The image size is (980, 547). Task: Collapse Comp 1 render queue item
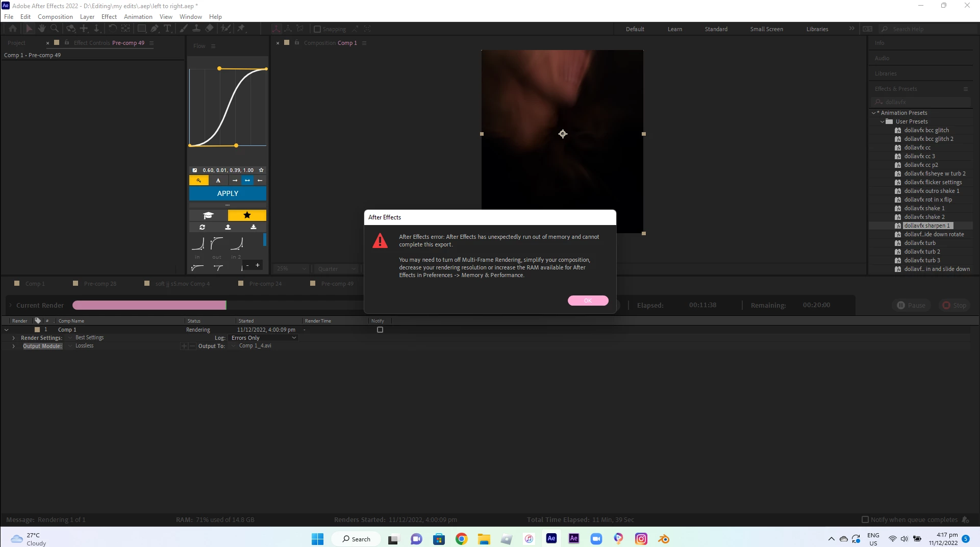tap(7, 330)
